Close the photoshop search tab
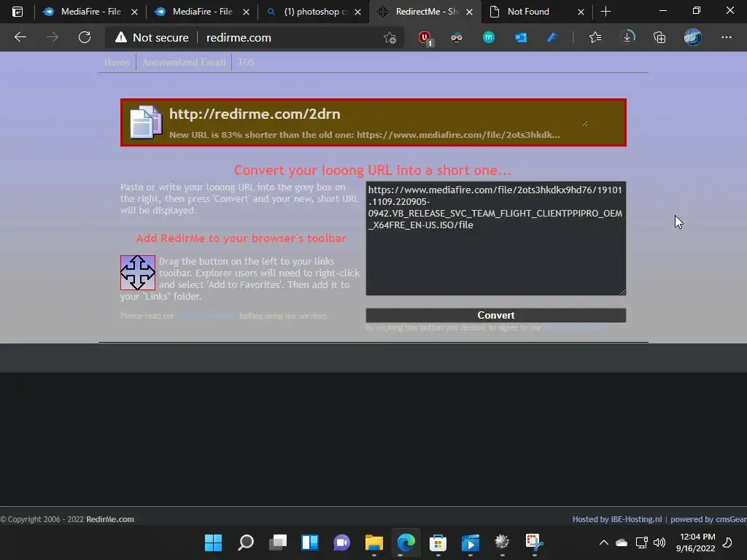This screenshot has width=747, height=560. [357, 12]
